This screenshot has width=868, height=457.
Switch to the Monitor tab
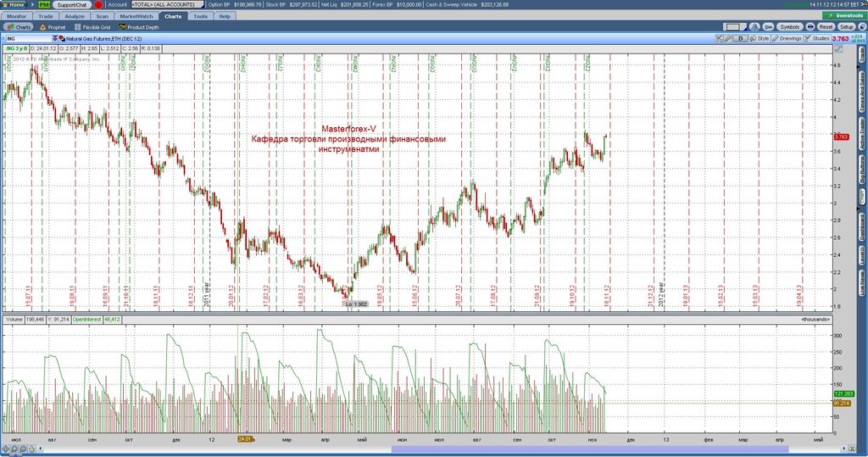[x=17, y=16]
